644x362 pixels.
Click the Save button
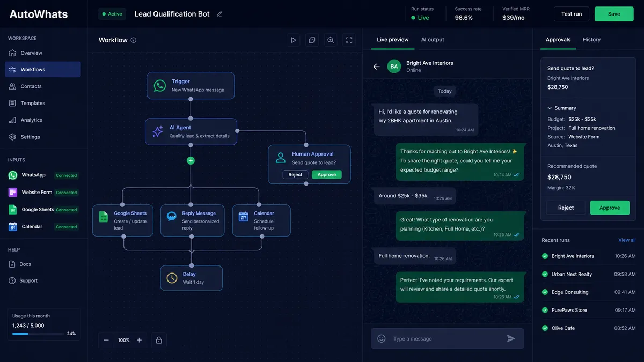pos(614,14)
